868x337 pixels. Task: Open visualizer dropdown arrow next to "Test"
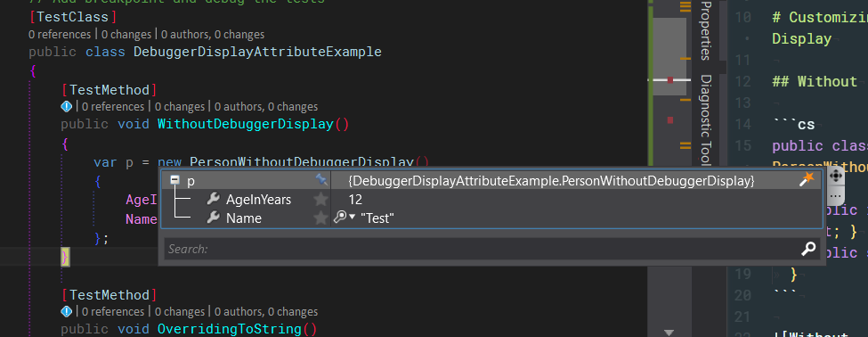point(352,218)
